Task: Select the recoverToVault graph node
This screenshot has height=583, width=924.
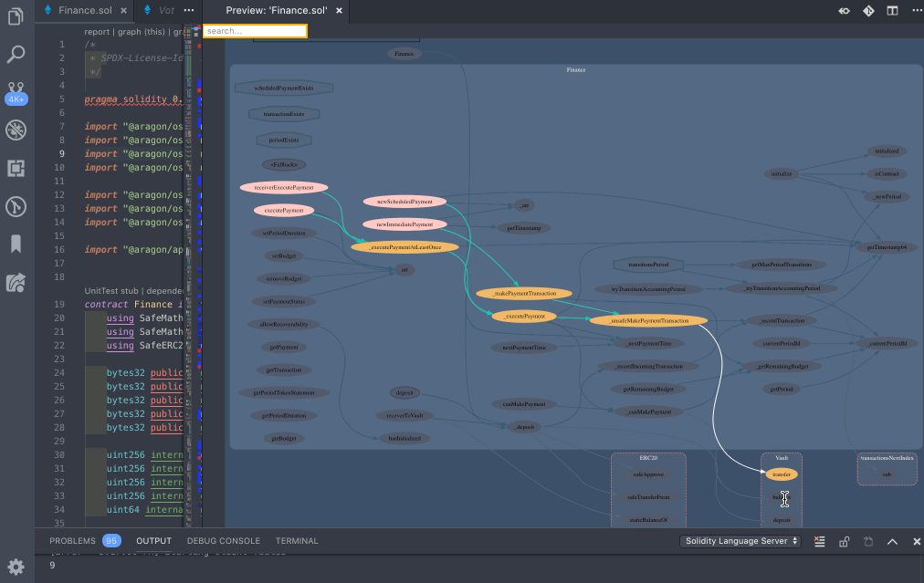Action: point(404,416)
